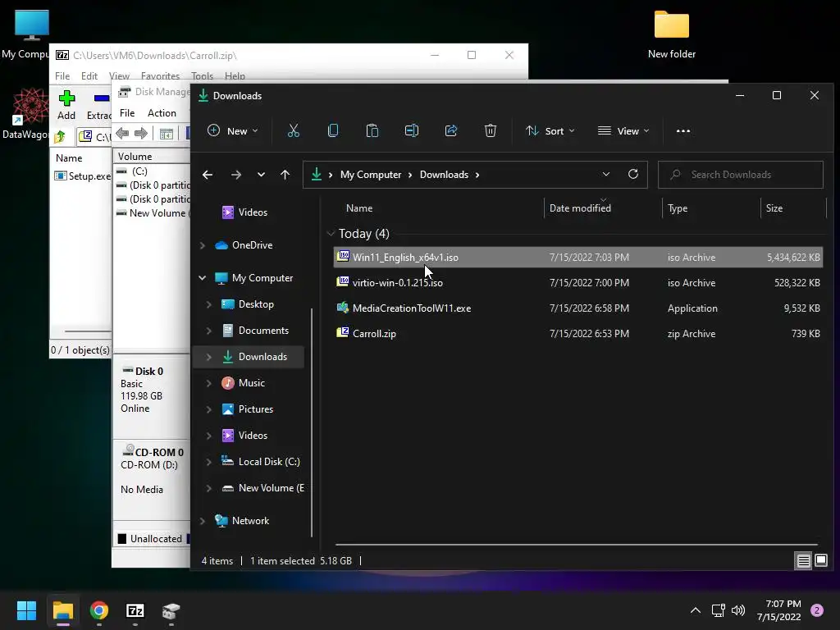Click the Rename icon in Downloads toolbar
Image resolution: width=840 pixels, height=630 pixels.
(412, 130)
